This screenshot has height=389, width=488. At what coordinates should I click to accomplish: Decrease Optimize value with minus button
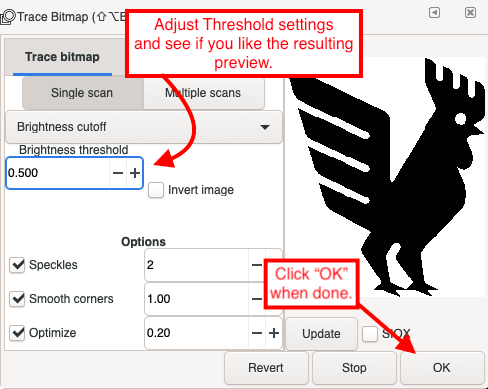[257, 333]
